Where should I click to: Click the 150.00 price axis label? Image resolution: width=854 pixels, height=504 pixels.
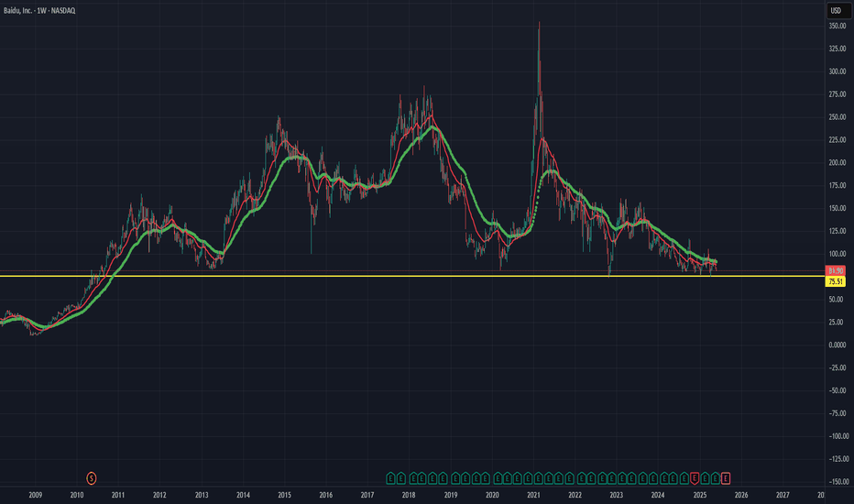(838, 208)
